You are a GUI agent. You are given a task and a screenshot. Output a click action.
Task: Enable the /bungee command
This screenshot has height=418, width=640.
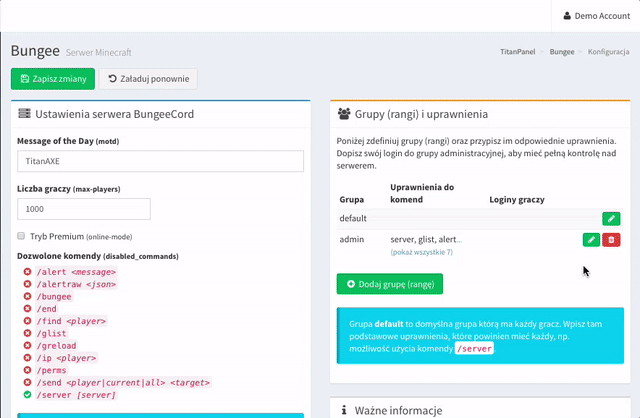click(26, 297)
